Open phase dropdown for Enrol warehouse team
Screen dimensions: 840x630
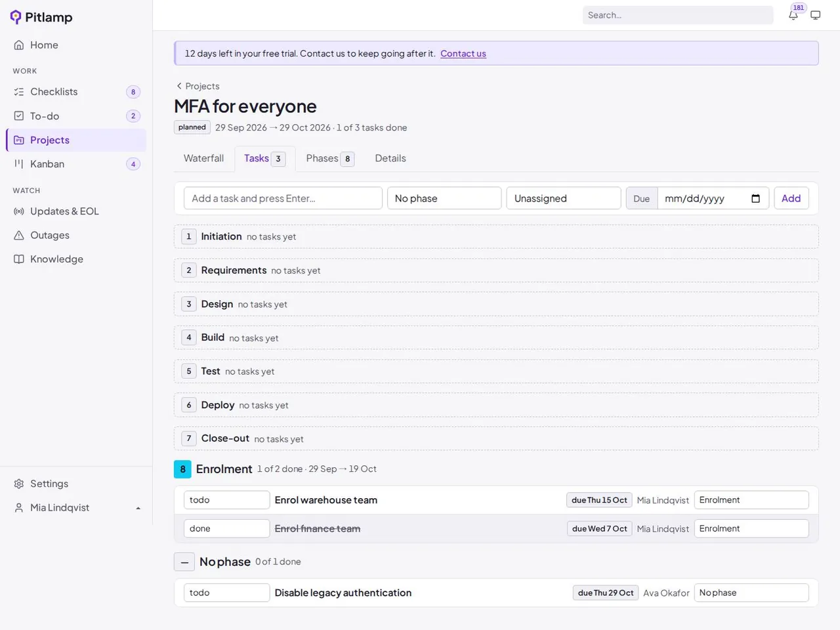[x=751, y=500]
